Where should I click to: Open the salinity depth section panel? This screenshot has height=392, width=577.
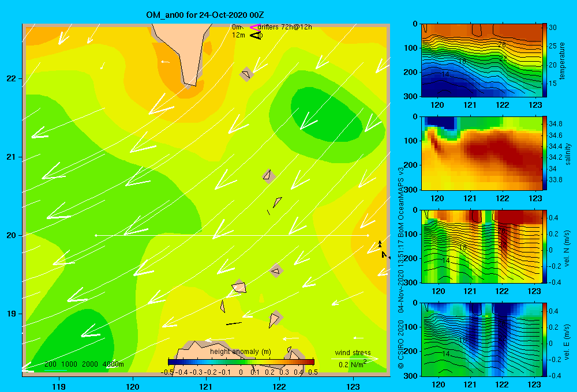click(482, 153)
